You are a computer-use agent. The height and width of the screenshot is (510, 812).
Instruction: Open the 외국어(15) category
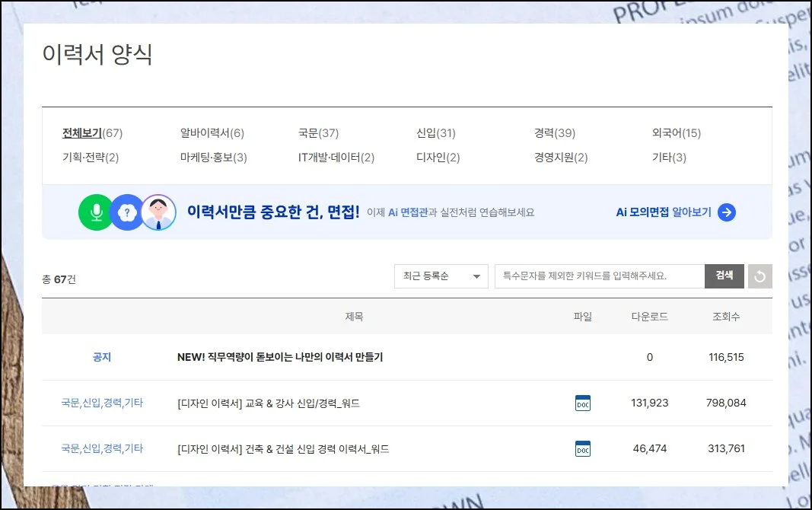pos(676,133)
